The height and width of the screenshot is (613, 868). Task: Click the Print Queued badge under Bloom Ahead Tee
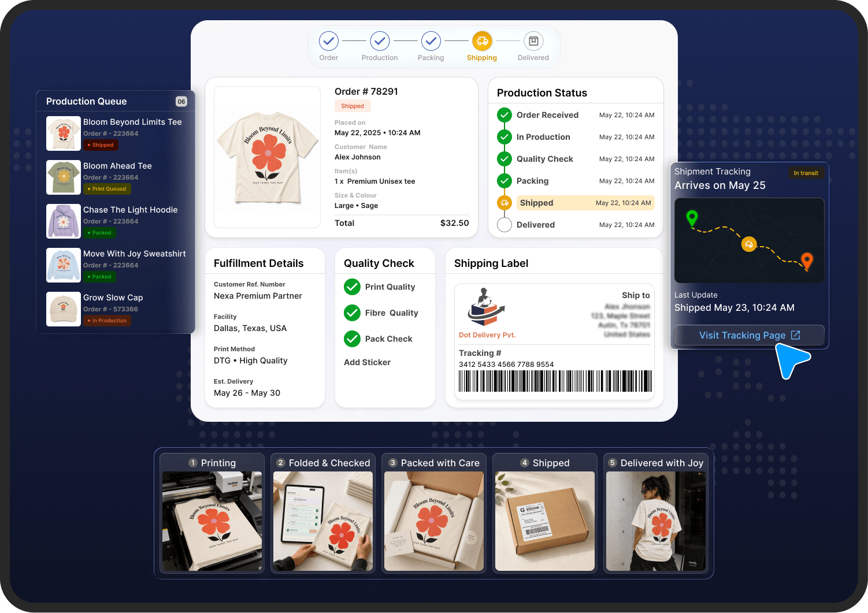pos(107,189)
